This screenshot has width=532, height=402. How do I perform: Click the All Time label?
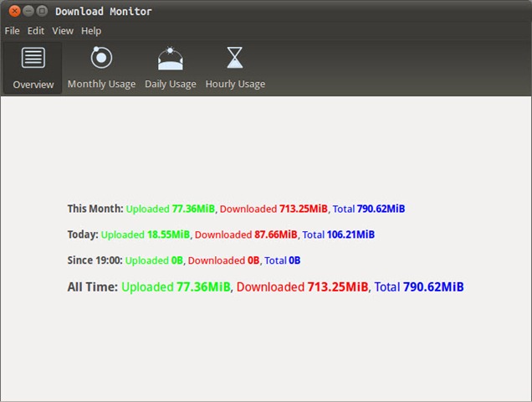point(92,286)
